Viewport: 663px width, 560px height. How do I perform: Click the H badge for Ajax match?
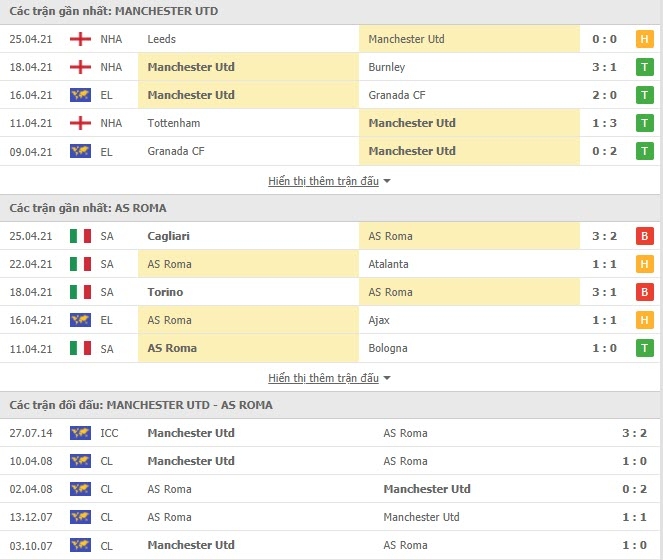point(644,320)
